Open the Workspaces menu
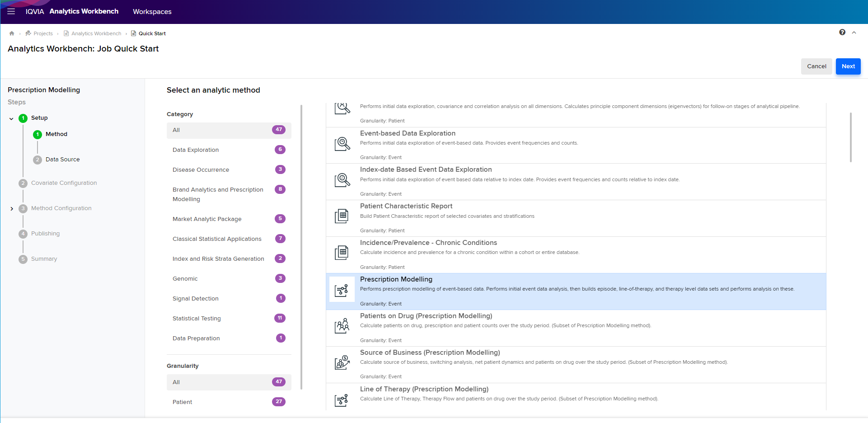The image size is (868, 423). pyautogui.click(x=152, y=12)
